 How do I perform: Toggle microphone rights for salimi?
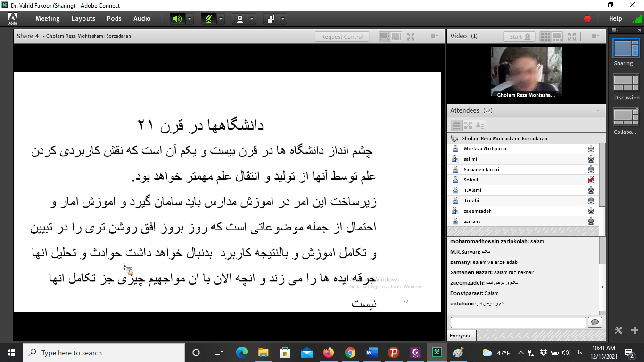(591, 159)
